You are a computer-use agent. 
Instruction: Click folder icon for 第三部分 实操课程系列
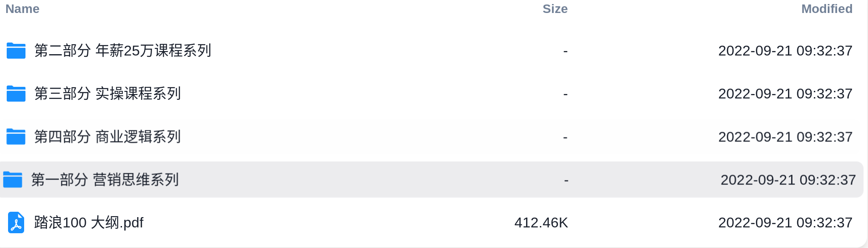coord(16,94)
